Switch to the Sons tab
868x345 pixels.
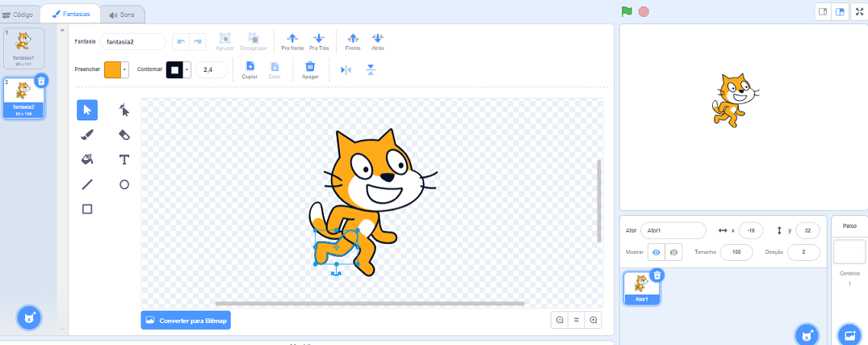(x=124, y=15)
